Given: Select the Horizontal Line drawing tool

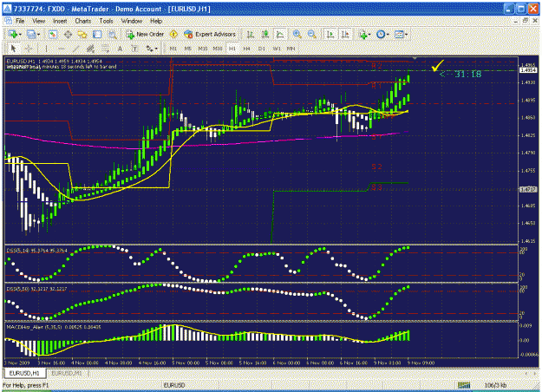Looking at the screenshot, I should 61,49.
